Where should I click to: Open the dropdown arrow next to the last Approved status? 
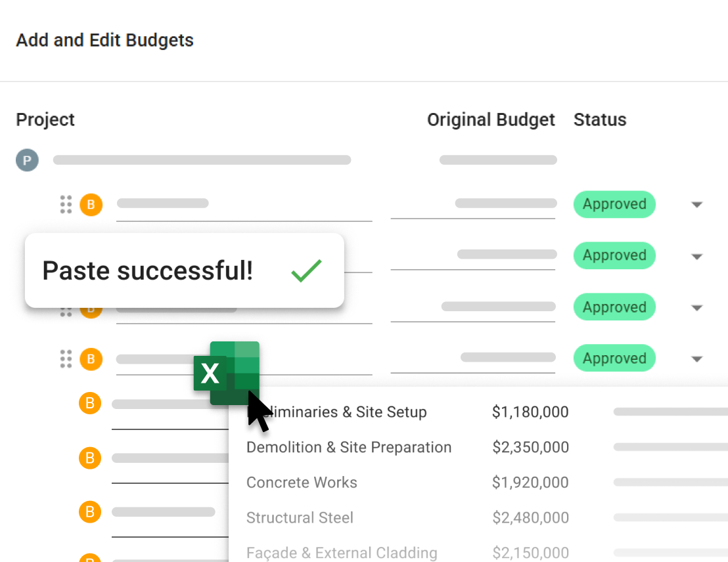696,358
